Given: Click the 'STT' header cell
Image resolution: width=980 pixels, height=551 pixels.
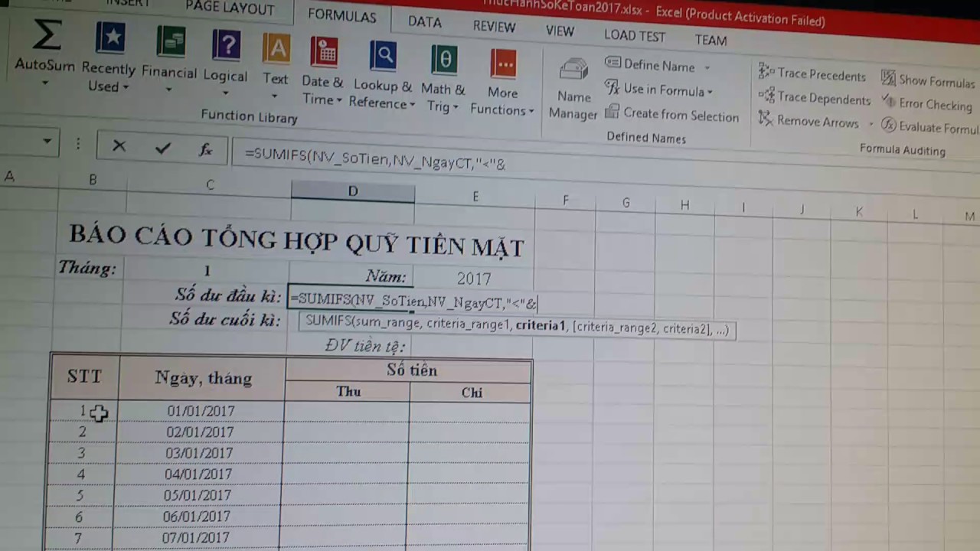Looking at the screenshot, I should point(83,376).
